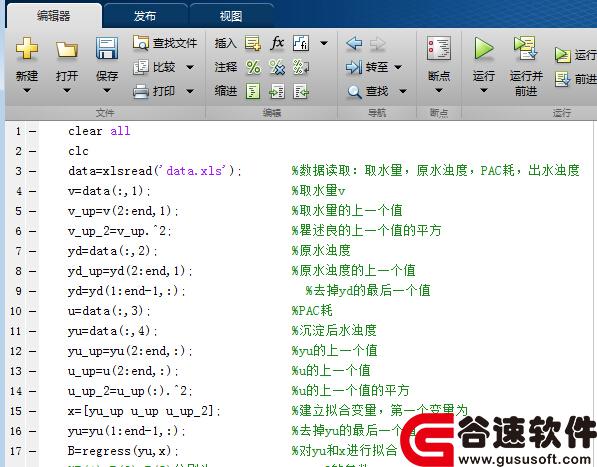597x467 pixels.
Task: Set breakpoint dash on line 6
Action: coord(33,231)
